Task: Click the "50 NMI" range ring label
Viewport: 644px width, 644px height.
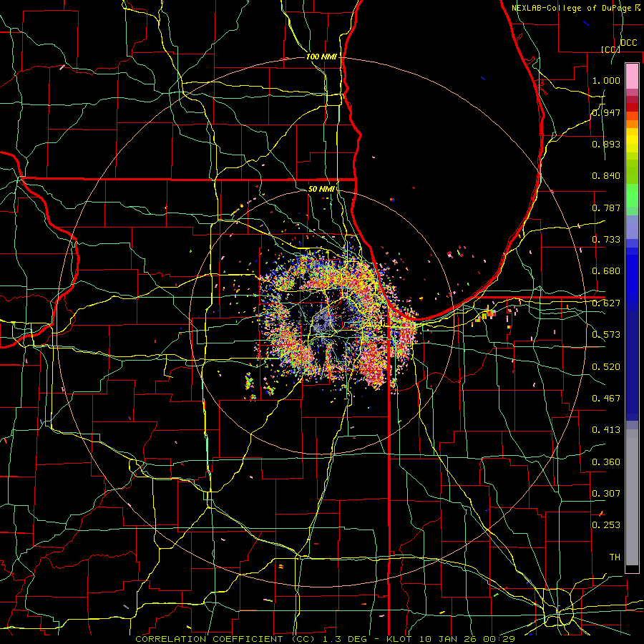Action: pos(321,189)
